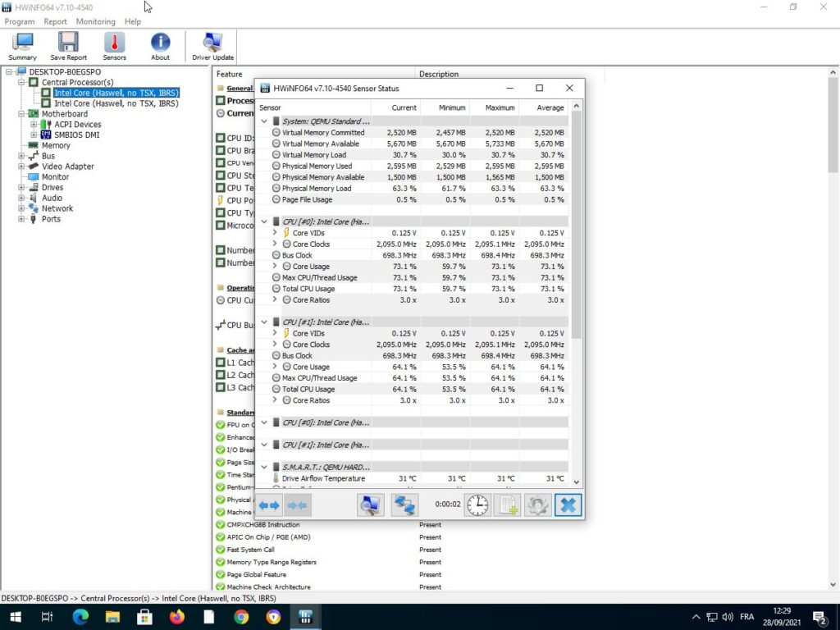Open the About info icon

[x=160, y=47]
